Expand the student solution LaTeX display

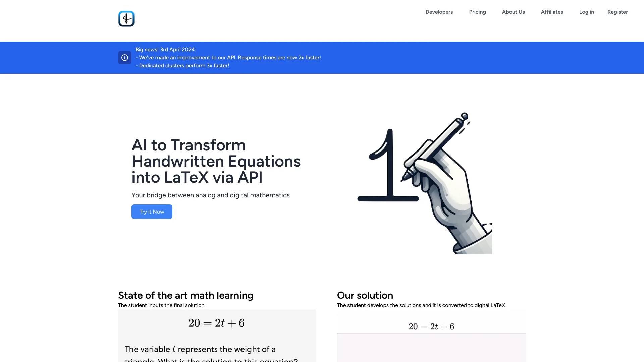click(x=431, y=327)
